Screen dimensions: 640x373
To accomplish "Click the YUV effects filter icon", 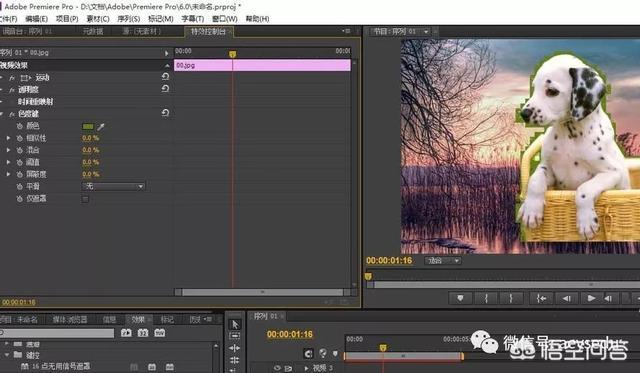I will pyautogui.click(x=160, y=333).
